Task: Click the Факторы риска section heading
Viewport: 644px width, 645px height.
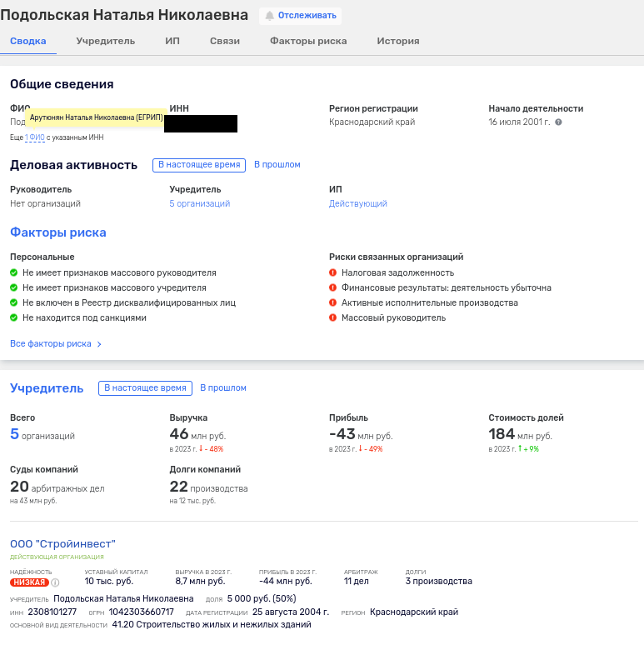Action: (x=57, y=232)
